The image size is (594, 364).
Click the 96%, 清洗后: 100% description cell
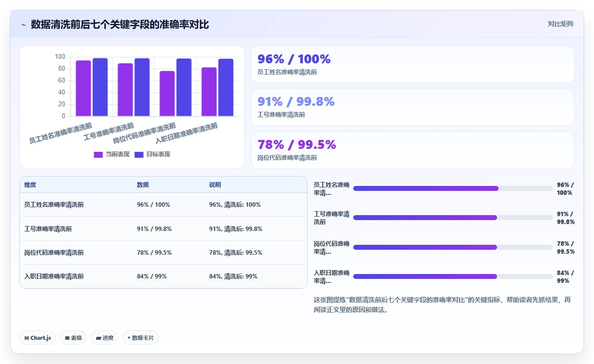(235, 205)
